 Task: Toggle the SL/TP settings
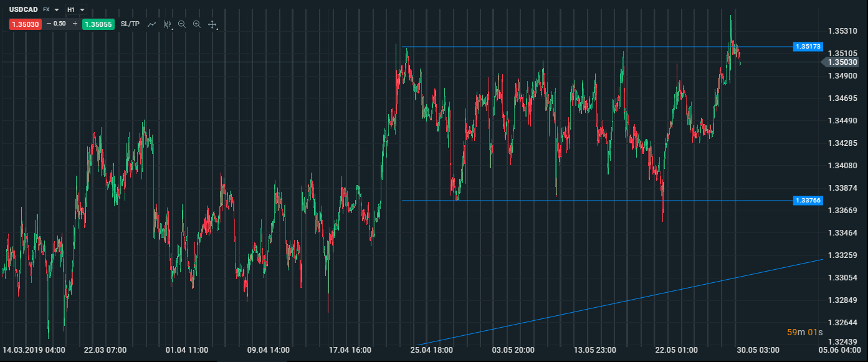pyautogui.click(x=130, y=24)
